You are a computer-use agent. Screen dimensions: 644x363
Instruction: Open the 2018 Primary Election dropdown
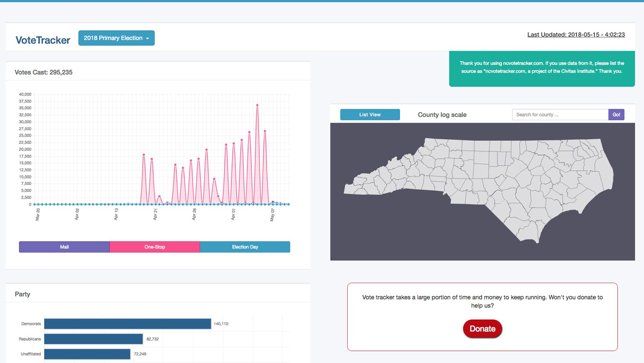pyautogui.click(x=116, y=38)
